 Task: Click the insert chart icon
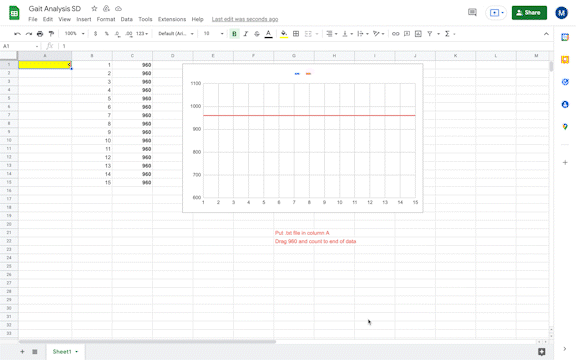tap(418, 34)
